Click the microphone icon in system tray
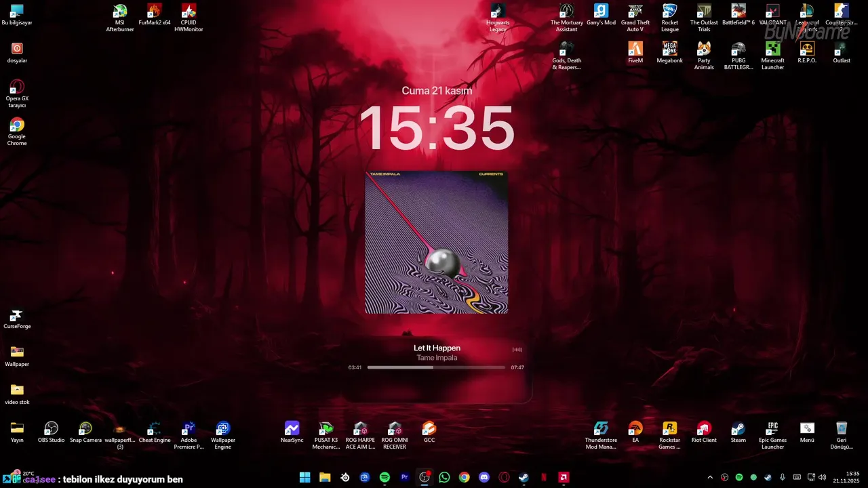Image resolution: width=868 pixels, height=488 pixels. click(782, 477)
